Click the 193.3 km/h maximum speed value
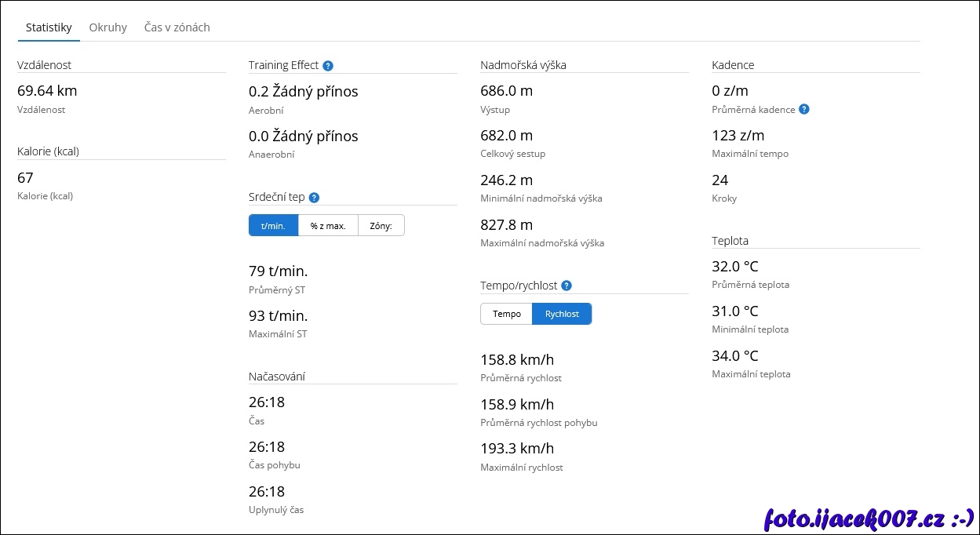Image resolution: width=980 pixels, height=535 pixels. [x=517, y=449]
